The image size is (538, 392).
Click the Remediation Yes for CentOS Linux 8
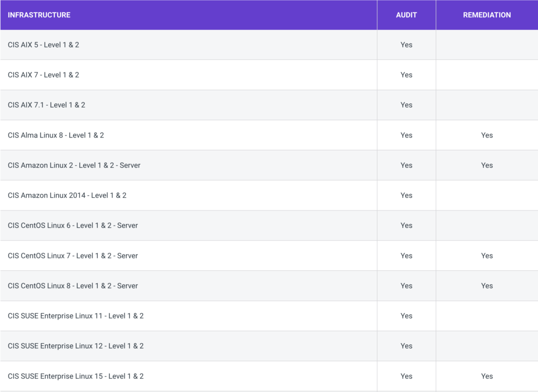pyautogui.click(x=487, y=286)
